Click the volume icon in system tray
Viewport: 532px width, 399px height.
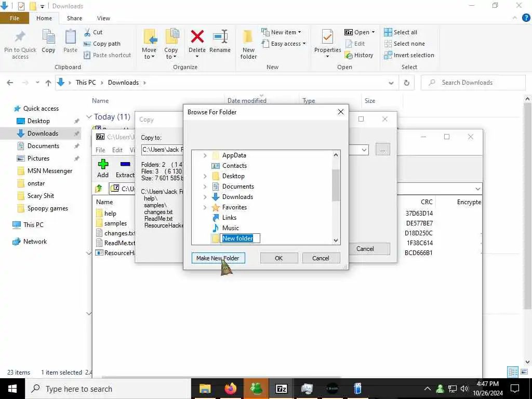tap(464, 389)
